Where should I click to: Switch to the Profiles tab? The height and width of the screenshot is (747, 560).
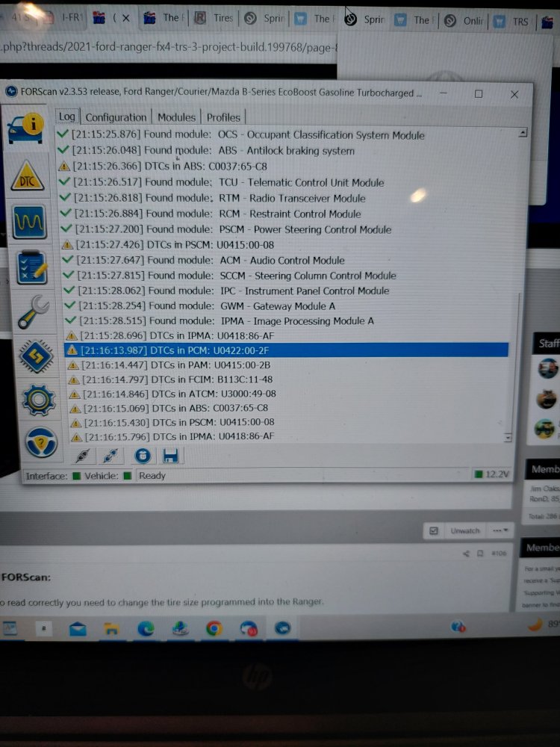[x=223, y=117]
